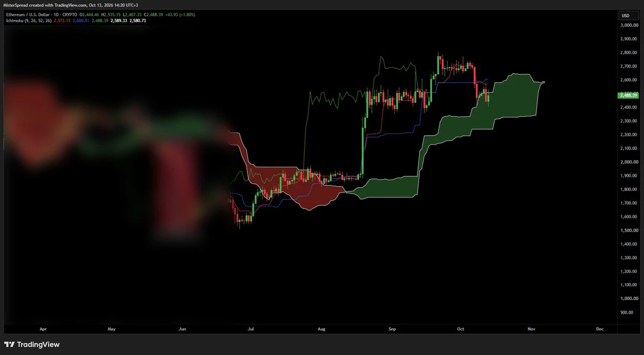Click the 2,200.00 price axis label
The width and height of the screenshot is (644, 355).
click(628, 135)
